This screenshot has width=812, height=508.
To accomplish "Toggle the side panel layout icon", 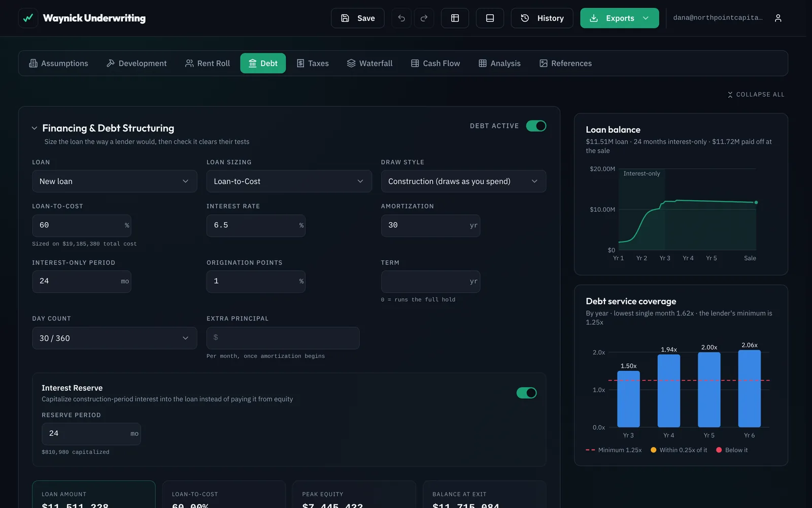I will tap(455, 18).
